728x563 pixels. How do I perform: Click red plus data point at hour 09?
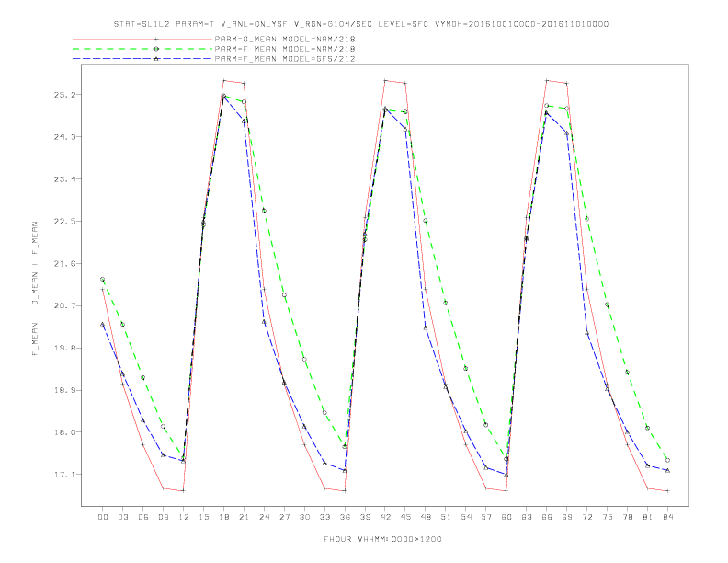coord(163,488)
